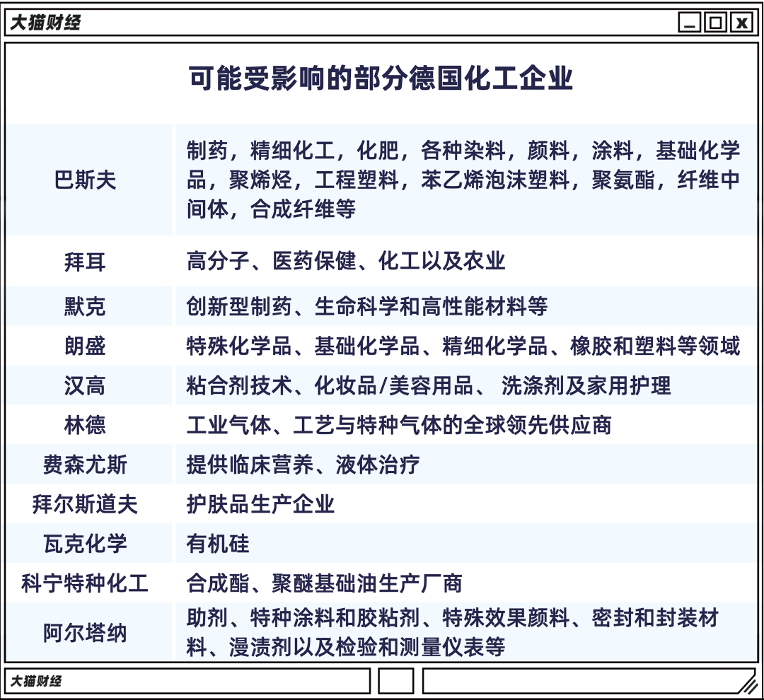This screenshot has height=700, width=764.
Task: Click the text 护肤品生产企业
Action: [260, 503]
